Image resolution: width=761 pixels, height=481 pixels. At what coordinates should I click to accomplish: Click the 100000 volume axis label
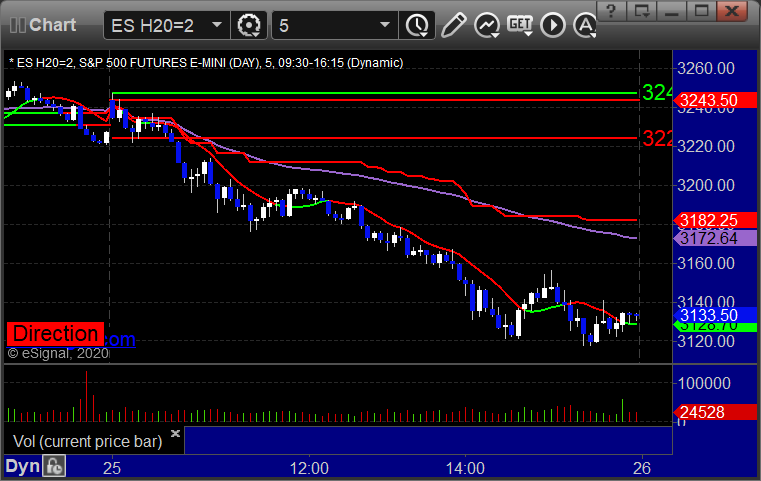[704, 383]
